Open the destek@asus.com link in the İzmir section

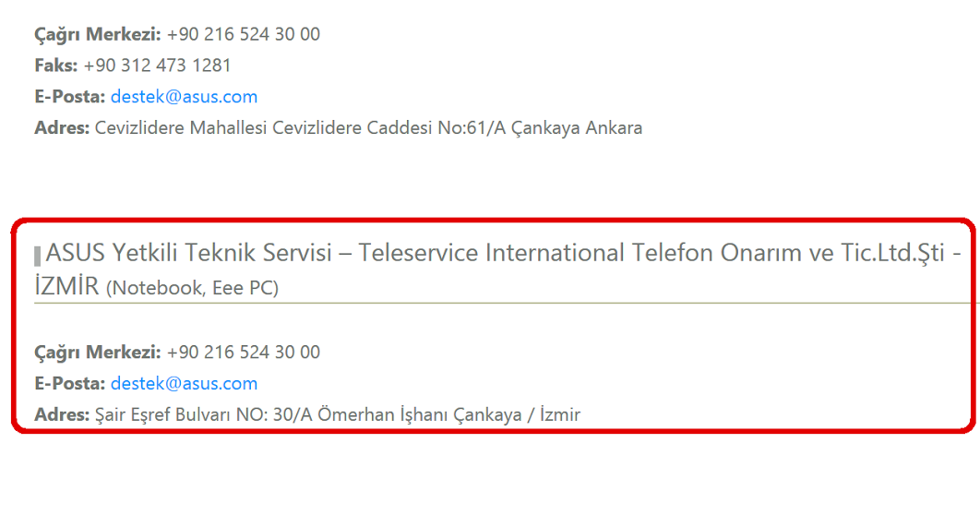184,384
